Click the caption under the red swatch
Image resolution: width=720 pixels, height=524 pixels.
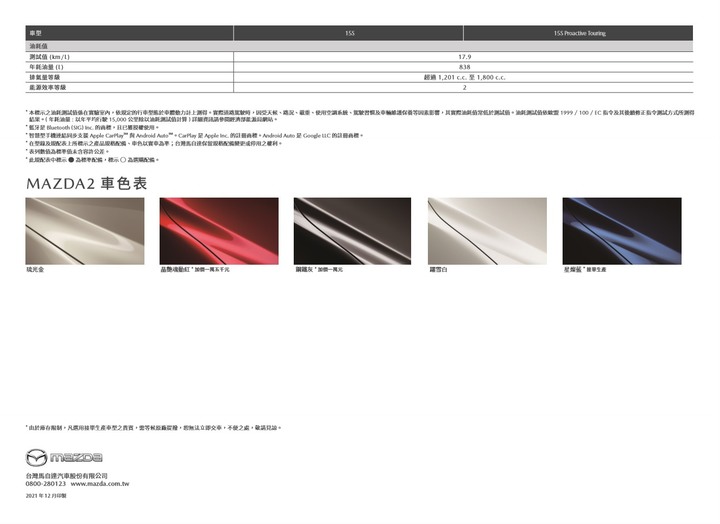195,270
